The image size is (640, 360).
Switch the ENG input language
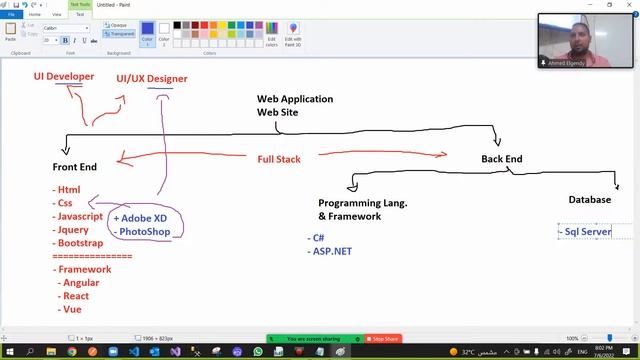click(x=582, y=351)
